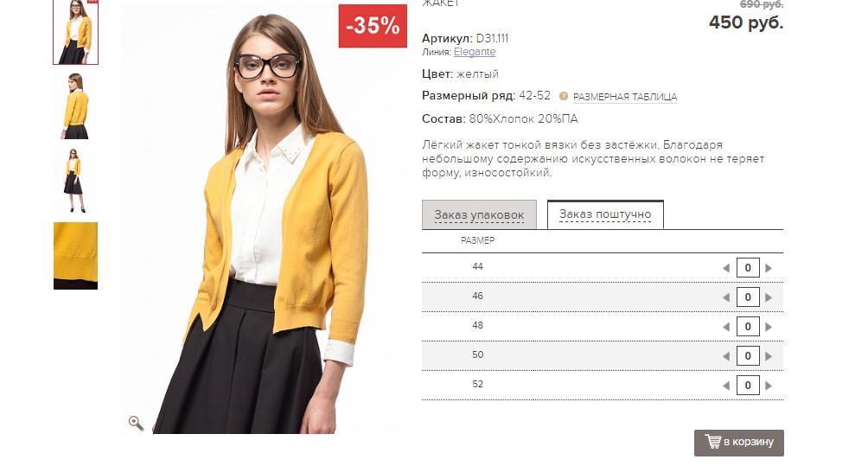Image resolution: width=868 pixels, height=466 pixels.
Task: Increase quantity for size 50
Action: click(769, 356)
